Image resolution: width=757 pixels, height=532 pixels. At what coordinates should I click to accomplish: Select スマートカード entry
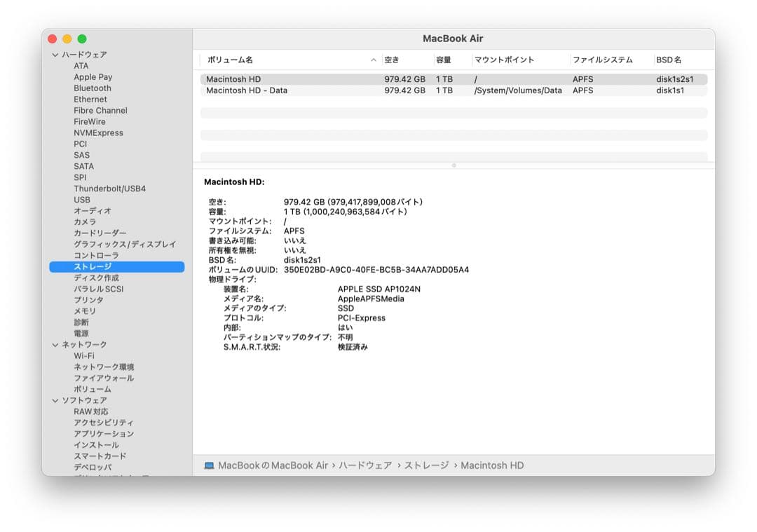point(100,456)
